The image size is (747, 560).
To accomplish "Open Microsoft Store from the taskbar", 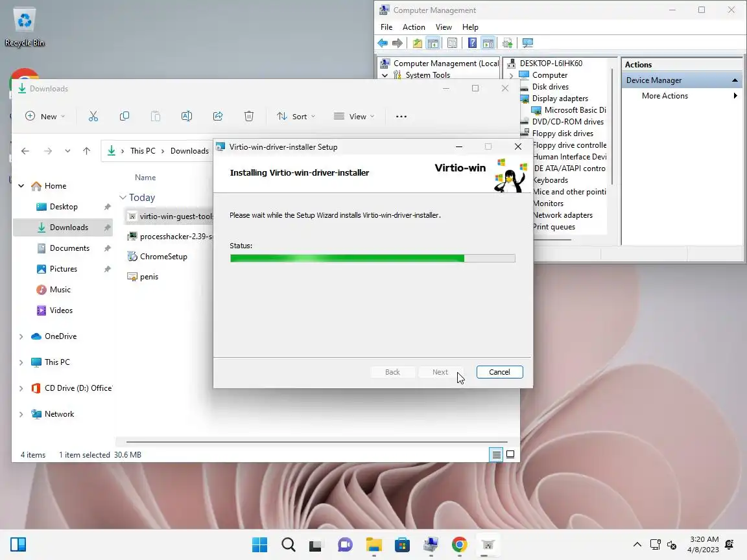I will (402, 544).
